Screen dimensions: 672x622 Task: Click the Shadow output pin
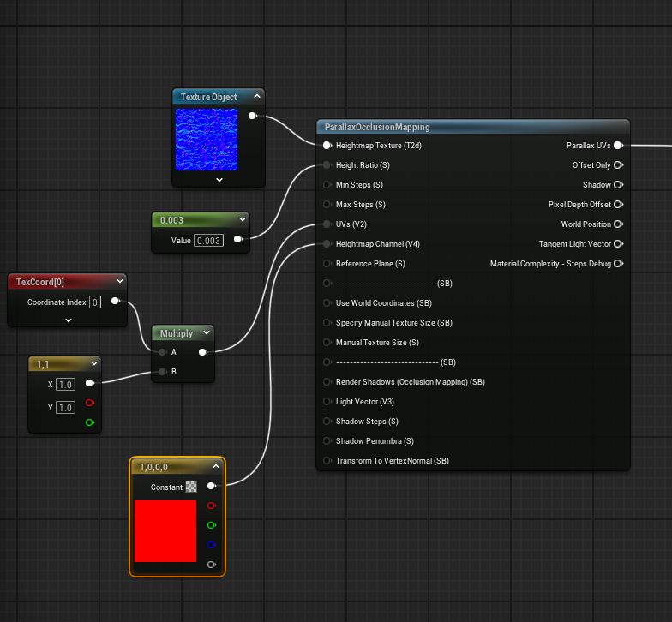pyautogui.click(x=618, y=185)
